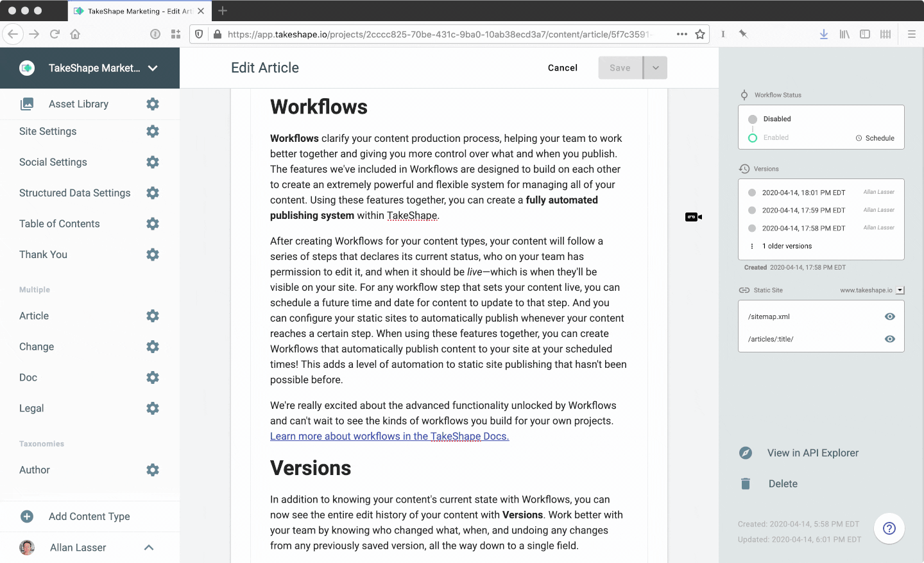The width and height of the screenshot is (924, 563).
Task: Open settings gear for Author taxonomy
Action: [153, 470]
